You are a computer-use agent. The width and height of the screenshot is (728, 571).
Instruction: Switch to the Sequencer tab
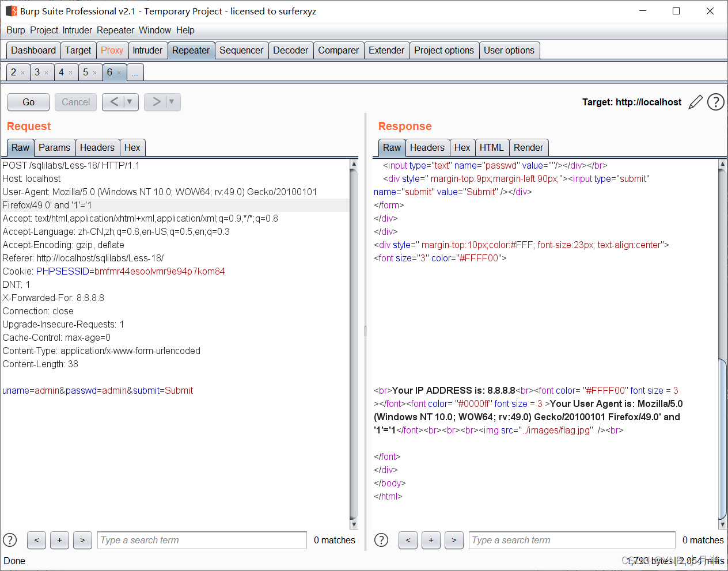[241, 51]
